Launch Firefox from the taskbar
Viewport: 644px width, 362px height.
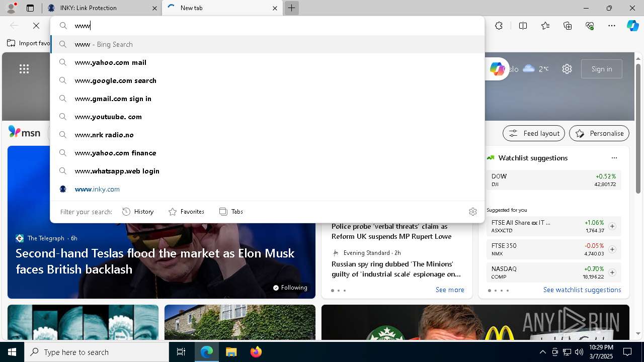coord(256,352)
